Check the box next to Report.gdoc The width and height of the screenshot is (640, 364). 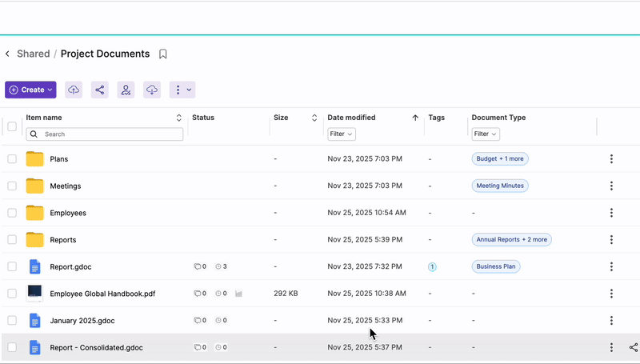[12, 266]
